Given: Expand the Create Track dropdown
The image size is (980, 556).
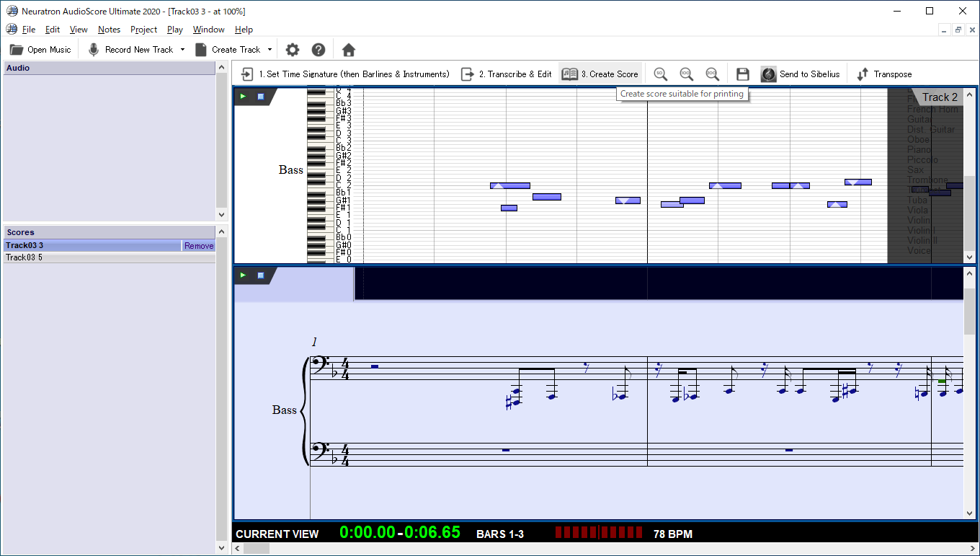Looking at the screenshot, I should [270, 50].
